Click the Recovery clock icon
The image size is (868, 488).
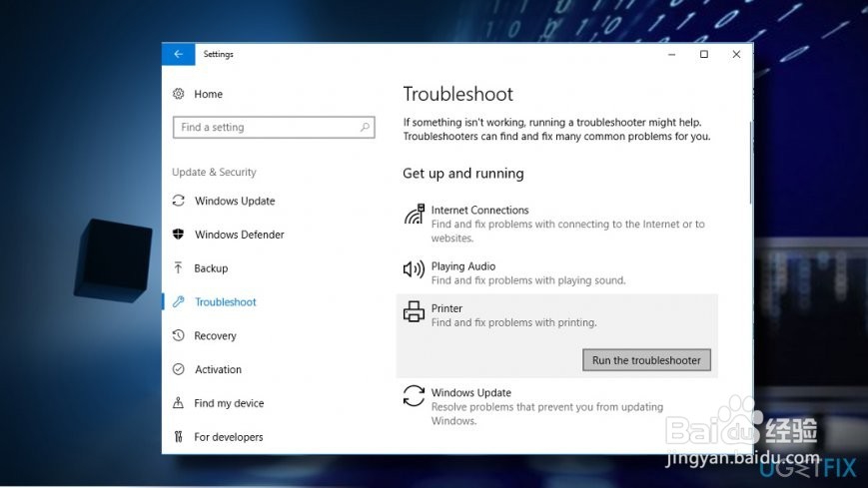(x=178, y=335)
